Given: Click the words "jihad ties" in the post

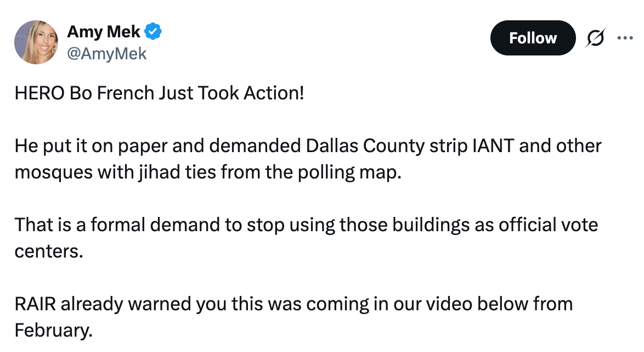Looking at the screenshot, I should point(177,172).
